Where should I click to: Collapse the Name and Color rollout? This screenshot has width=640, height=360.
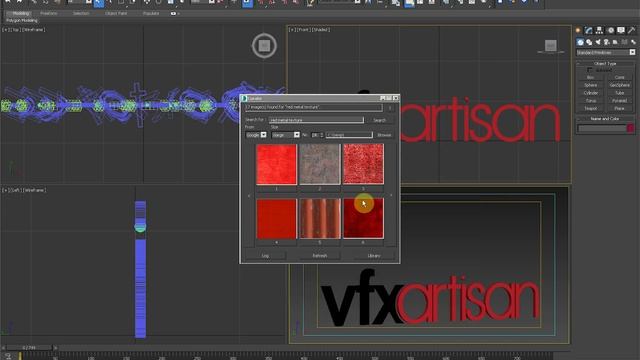605,119
